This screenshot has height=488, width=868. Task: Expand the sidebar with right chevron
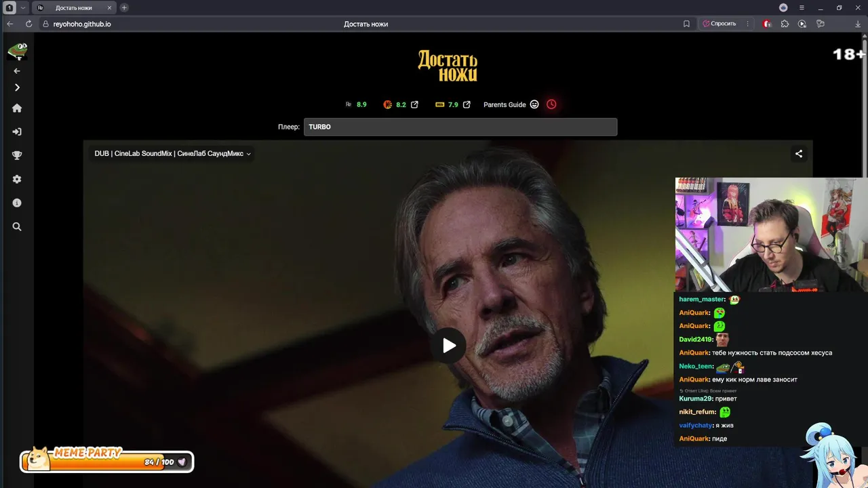[x=17, y=87]
